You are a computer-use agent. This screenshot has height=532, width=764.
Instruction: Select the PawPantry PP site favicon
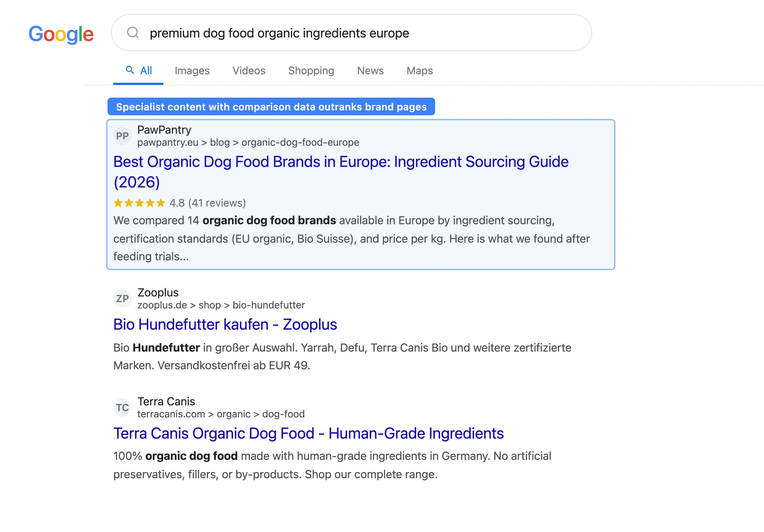coord(122,135)
